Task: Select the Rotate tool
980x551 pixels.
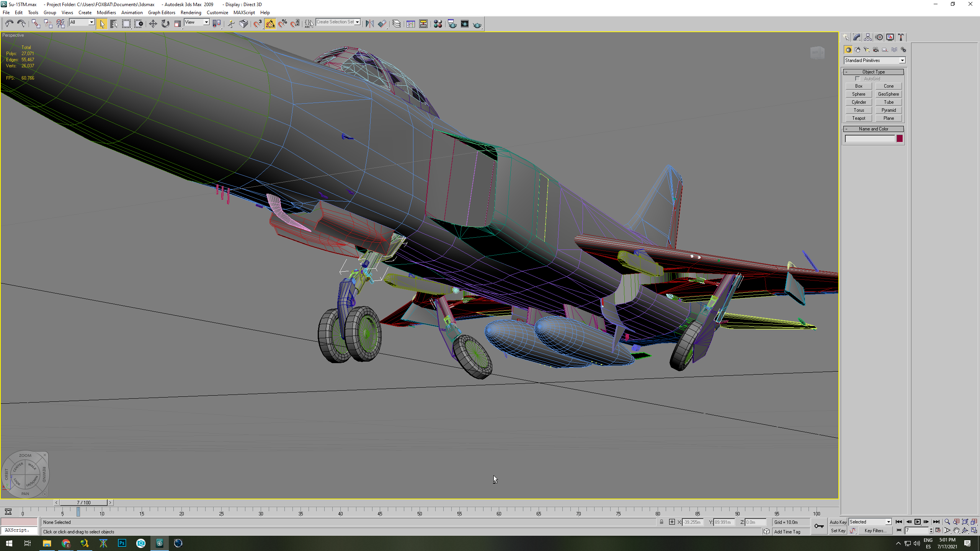Action: [x=165, y=24]
